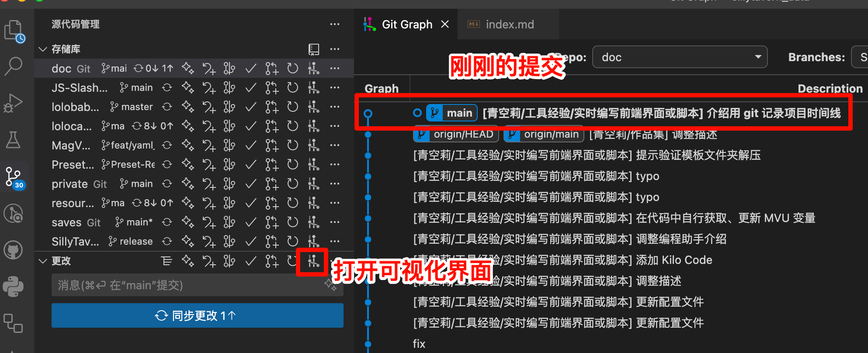This screenshot has width=868, height=353.
Task: Open Source Control view with 30 badge
Action: pos(14,177)
